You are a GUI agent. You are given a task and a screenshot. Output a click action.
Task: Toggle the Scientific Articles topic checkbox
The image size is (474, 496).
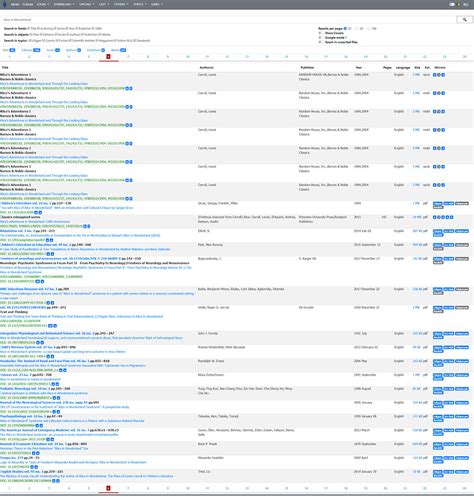click(70, 41)
